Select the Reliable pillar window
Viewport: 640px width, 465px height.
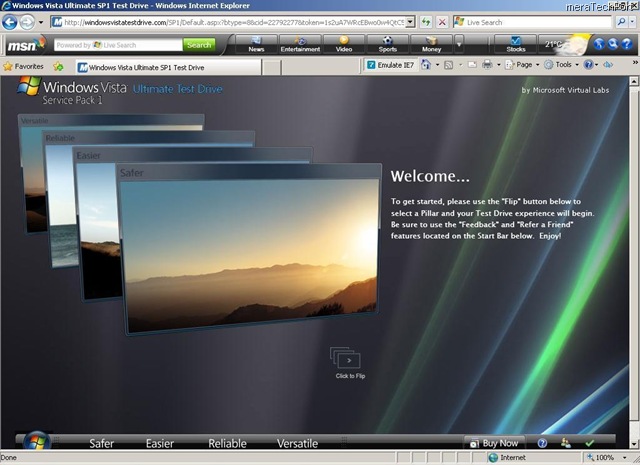click(60, 200)
